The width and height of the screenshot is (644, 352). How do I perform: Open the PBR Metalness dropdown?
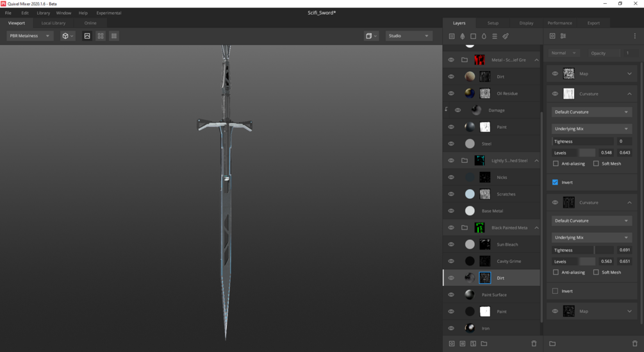coord(29,36)
